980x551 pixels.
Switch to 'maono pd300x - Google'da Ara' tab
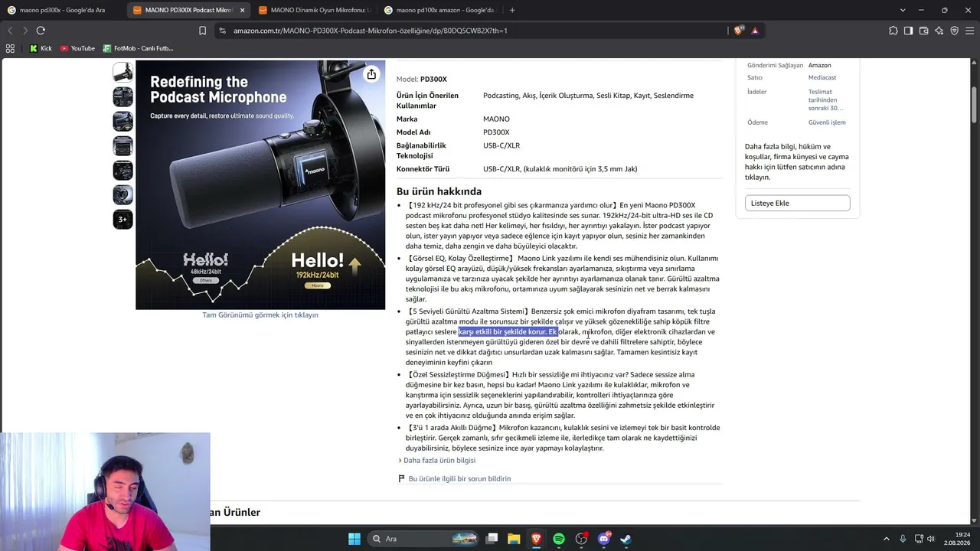(61, 10)
